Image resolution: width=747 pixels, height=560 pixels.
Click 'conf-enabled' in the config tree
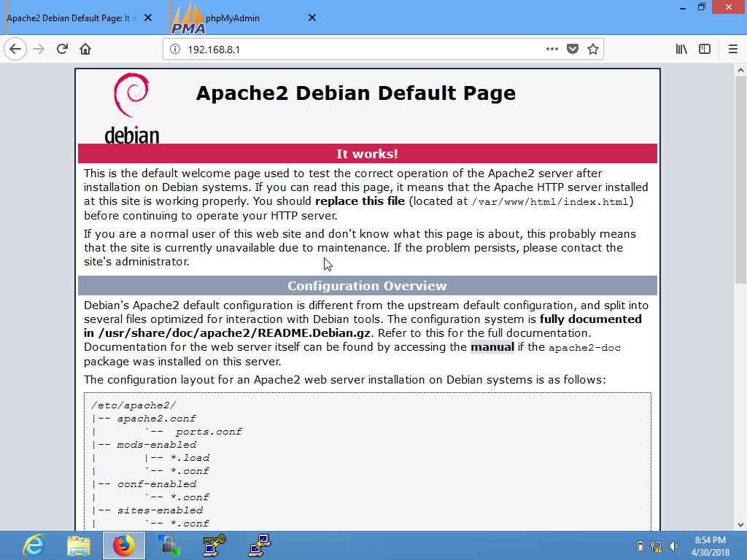tap(156, 484)
